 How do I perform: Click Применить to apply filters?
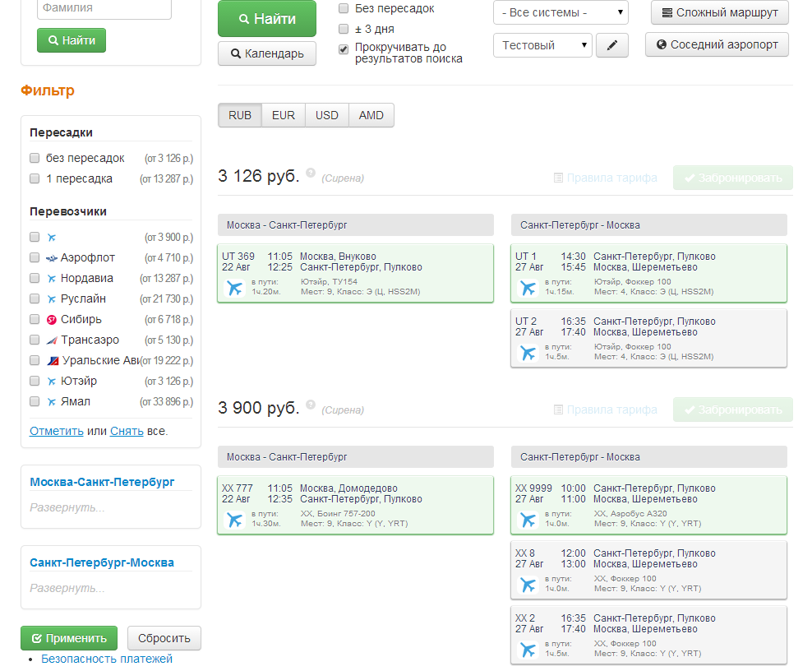pos(69,638)
